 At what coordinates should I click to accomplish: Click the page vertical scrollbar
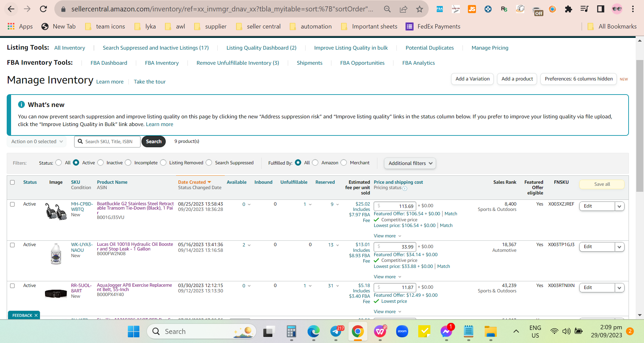[x=640, y=126]
